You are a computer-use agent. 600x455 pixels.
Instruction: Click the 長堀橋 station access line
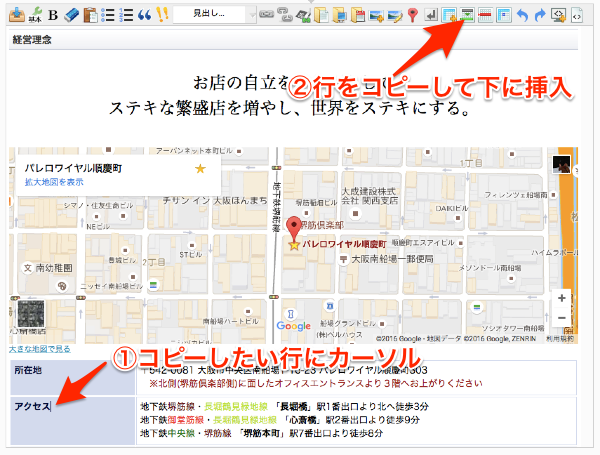pyautogui.click(x=284, y=406)
